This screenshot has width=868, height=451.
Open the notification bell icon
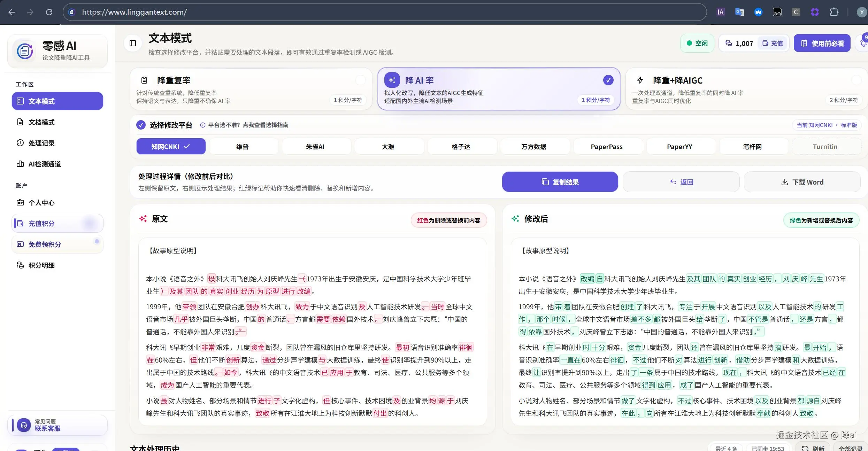(x=863, y=43)
